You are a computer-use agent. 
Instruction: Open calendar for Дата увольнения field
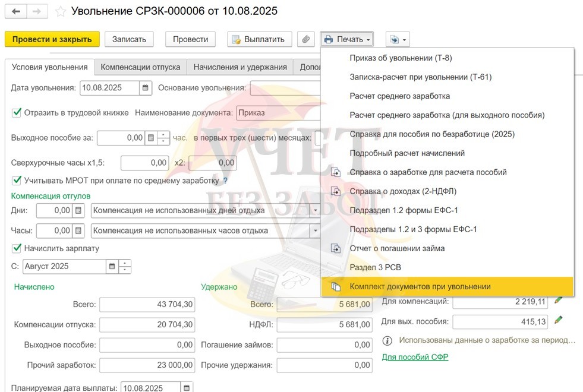coord(145,88)
